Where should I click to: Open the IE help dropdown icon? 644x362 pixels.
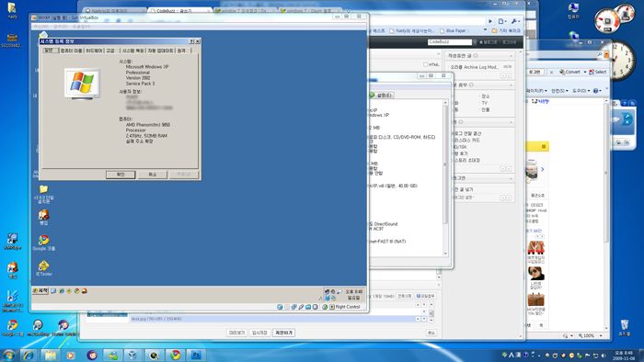tap(597, 91)
